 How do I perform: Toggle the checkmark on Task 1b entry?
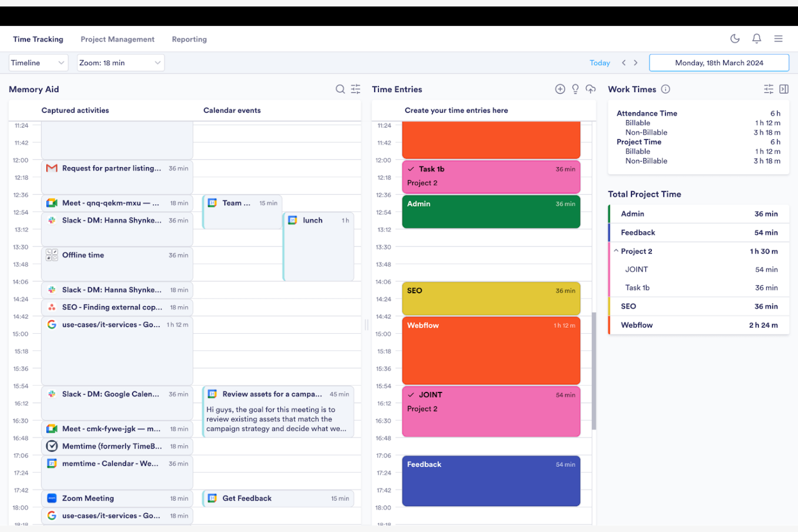[x=412, y=169]
